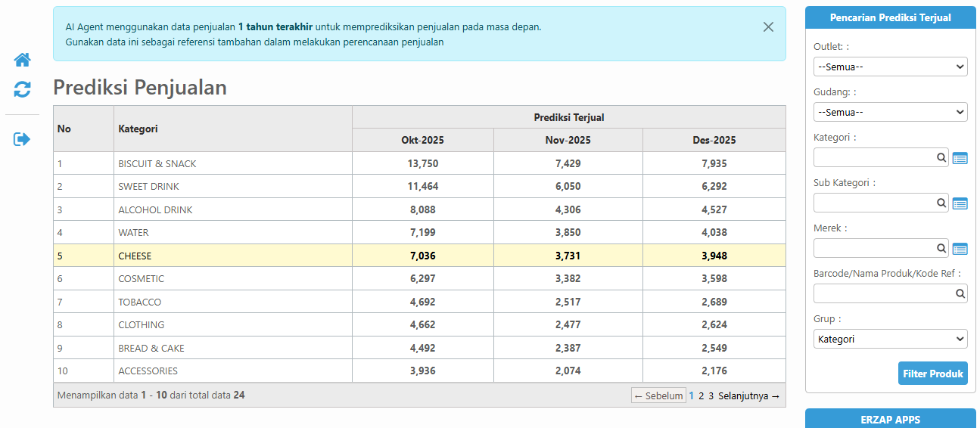Click the search icon in Barcode field
Screen dimensions: 980x428
tap(960, 294)
